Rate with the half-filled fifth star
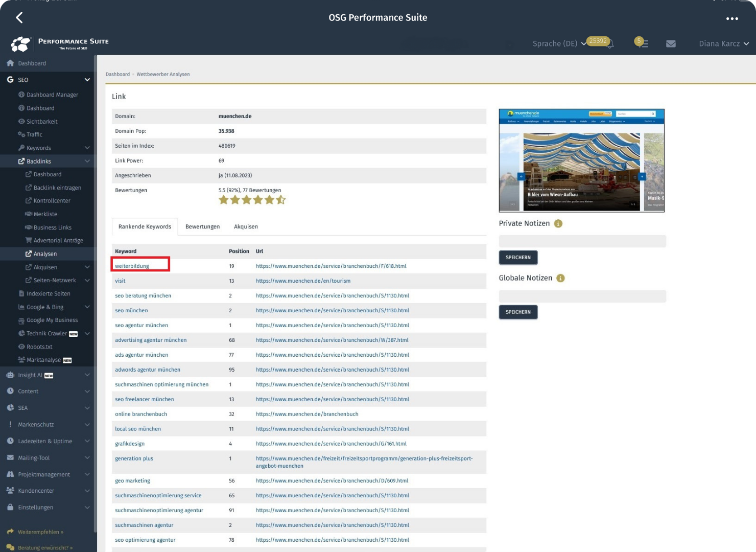This screenshot has height=552, width=756. (281, 200)
